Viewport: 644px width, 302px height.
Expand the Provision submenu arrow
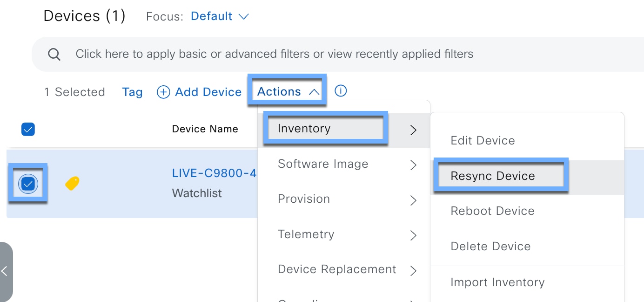point(413,200)
